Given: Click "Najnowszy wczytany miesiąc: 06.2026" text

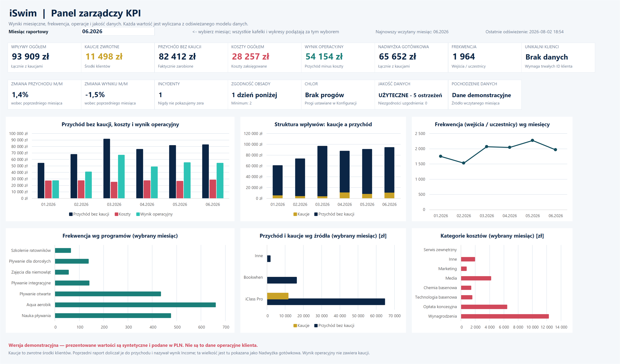Looking at the screenshot, I should (x=412, y=32).
